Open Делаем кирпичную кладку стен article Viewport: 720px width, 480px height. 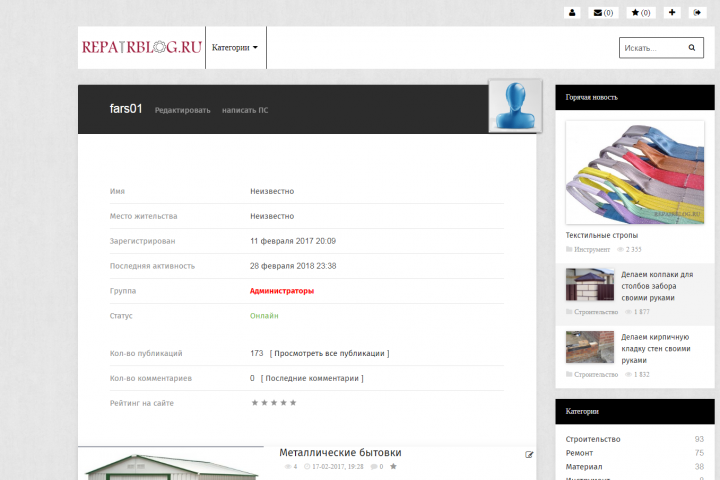[656, 348]
